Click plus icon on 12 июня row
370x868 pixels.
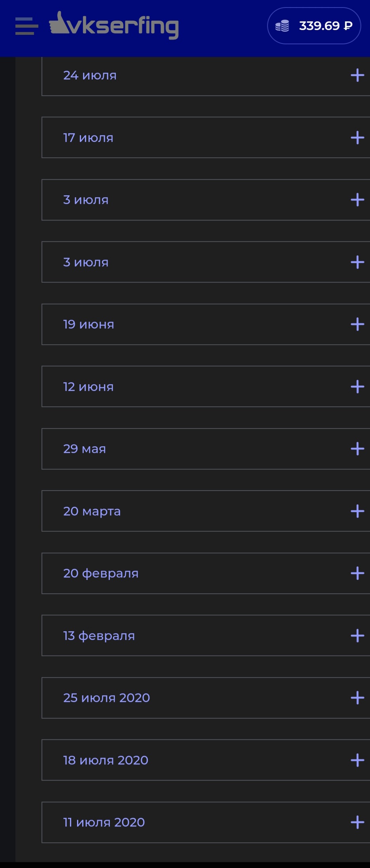coord(357,387)
